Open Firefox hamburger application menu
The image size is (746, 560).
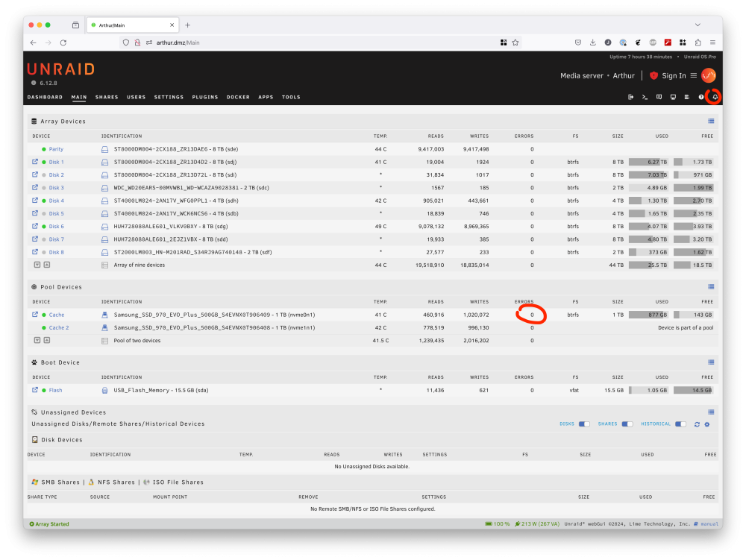pyautogui.click(x=712, y=43)
